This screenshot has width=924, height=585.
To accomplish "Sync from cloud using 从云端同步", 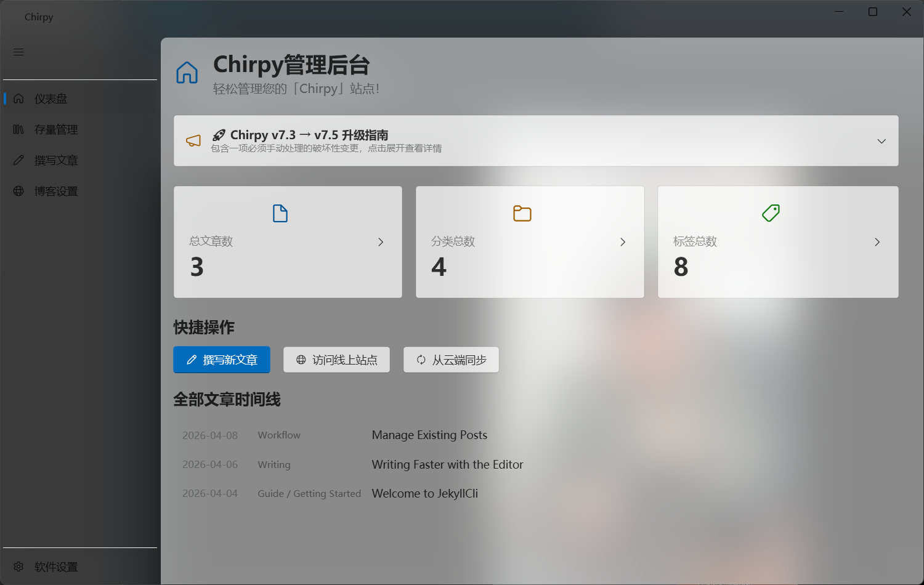I will click(x=451, y=360).
